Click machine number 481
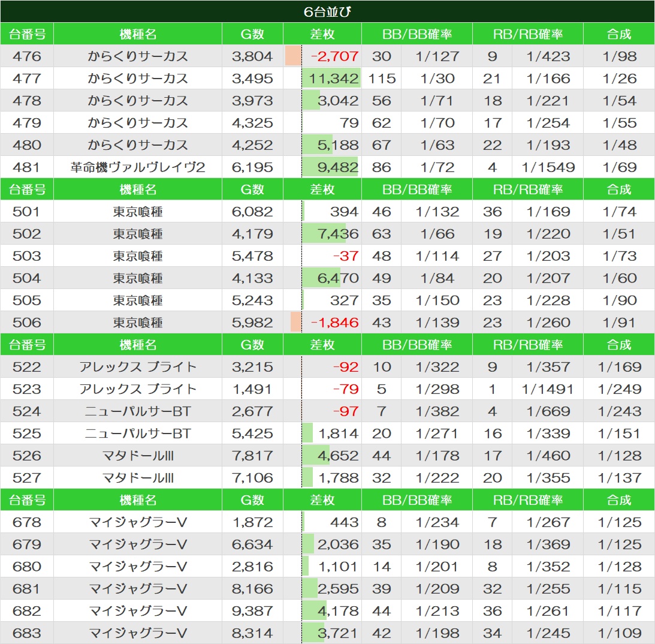Screen dimensions: 655x644 click(27, 167)
